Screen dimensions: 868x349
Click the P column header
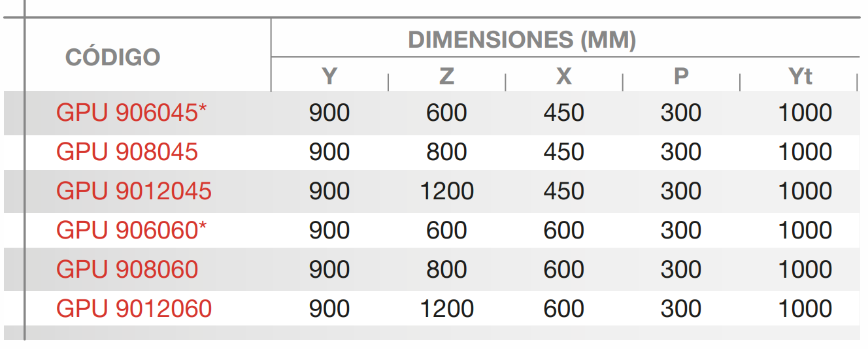click(x=681, y=77)
